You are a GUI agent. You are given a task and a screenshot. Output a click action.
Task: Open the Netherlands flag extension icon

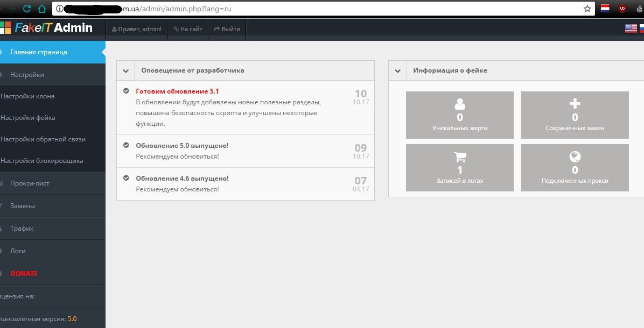[x=605, y=8]
